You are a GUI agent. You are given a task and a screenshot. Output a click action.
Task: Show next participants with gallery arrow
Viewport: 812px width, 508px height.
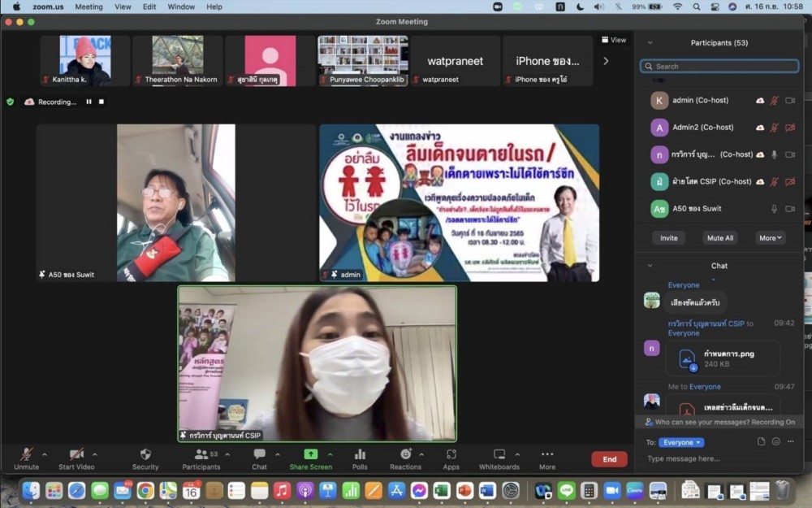(x=606, y=60)
